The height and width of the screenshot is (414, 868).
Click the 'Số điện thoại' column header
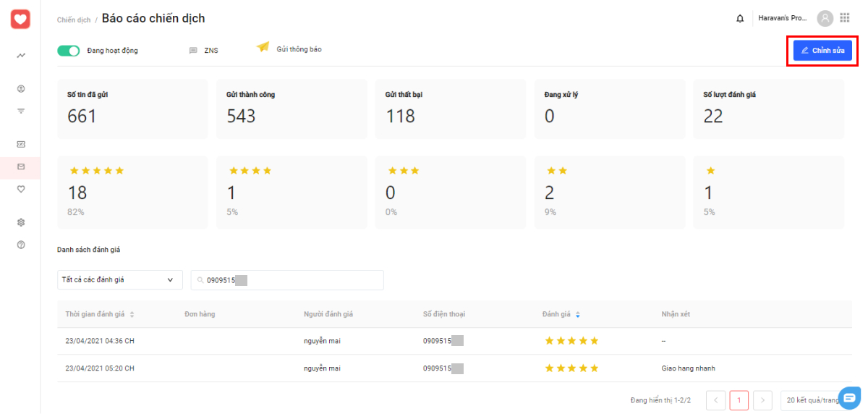tap(444, 314)
